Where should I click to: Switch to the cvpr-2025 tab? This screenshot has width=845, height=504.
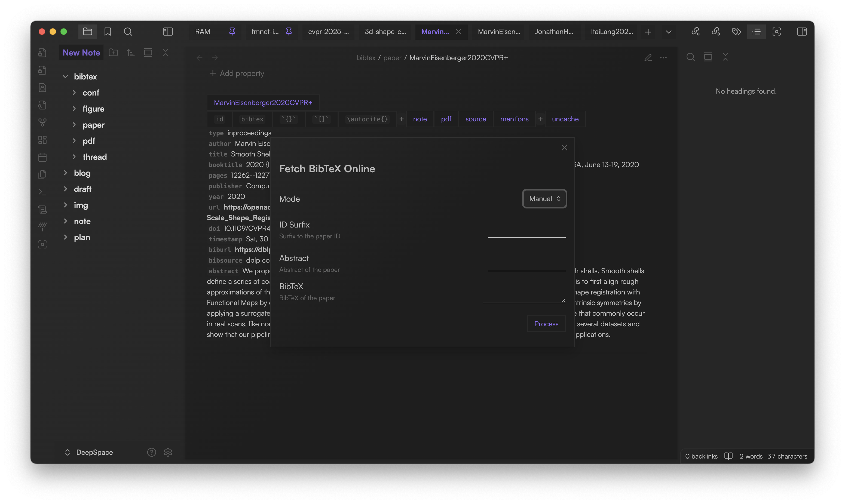[x=328, y=32]
